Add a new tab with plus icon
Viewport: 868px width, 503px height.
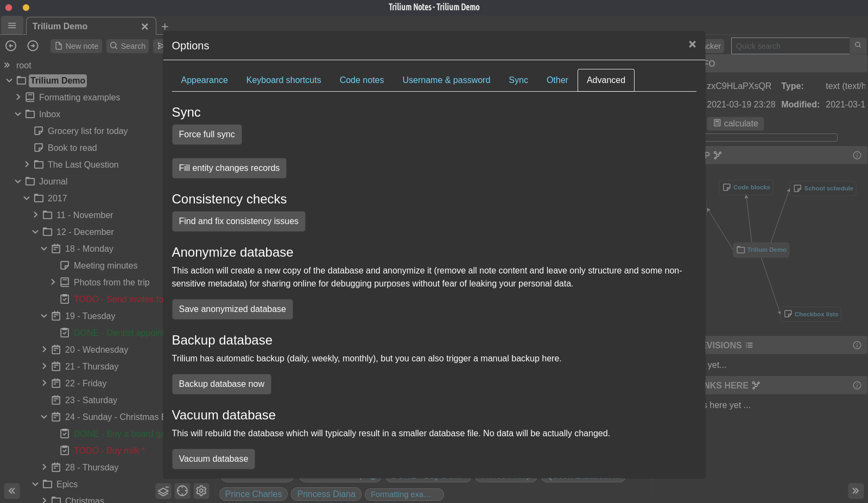pos(165,27)
